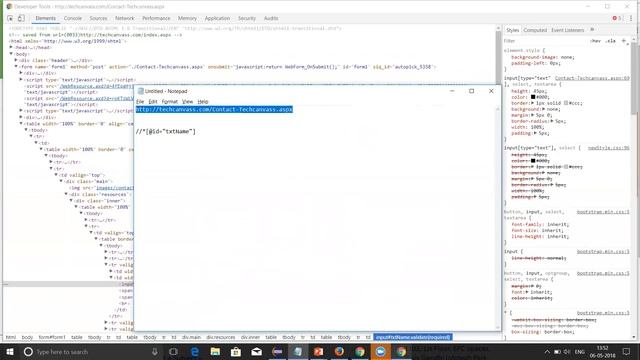Click the XPath text //*[@id="txtName"] in Notepad
640x360 pixels.
(166, 131)
